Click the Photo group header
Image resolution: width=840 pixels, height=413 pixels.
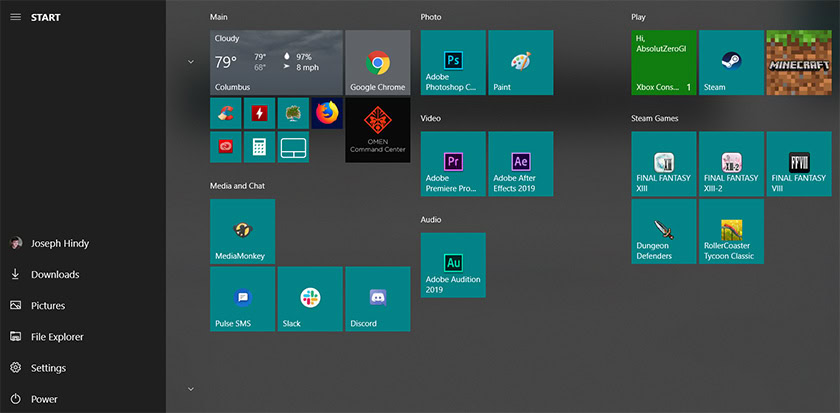coord(431,17)
